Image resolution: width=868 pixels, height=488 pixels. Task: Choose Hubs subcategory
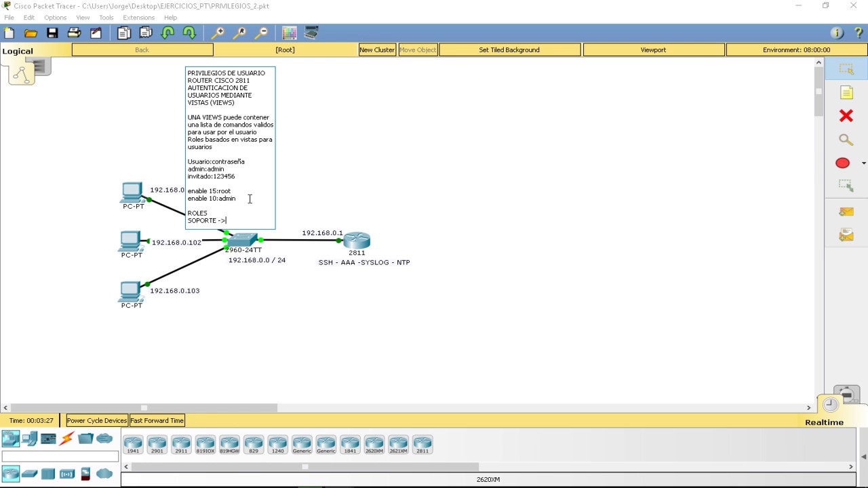(48, 473)
